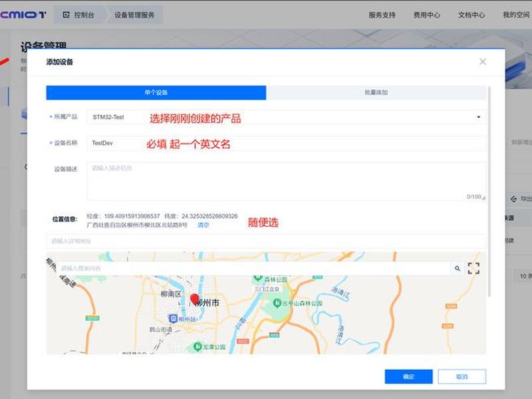Cancel with the 取消 button
This screenshot has width=532, height=399.
coord(462,376)
